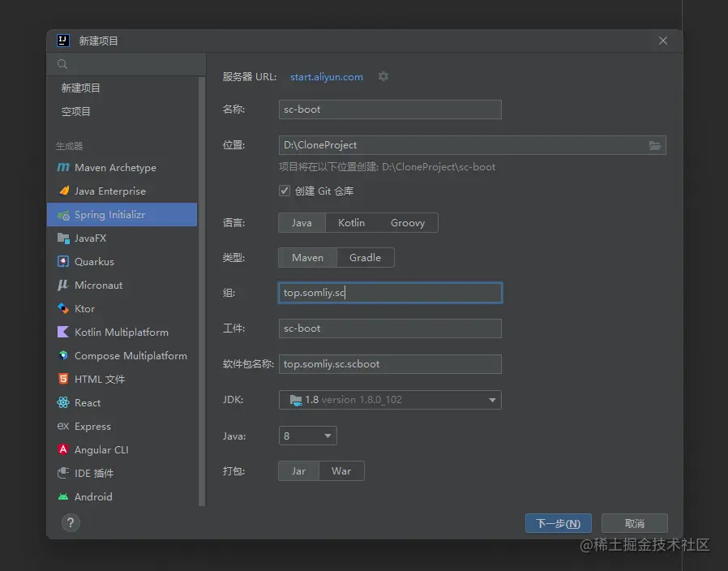
Task: Click the React atom icon
Action: click(63, 402)
